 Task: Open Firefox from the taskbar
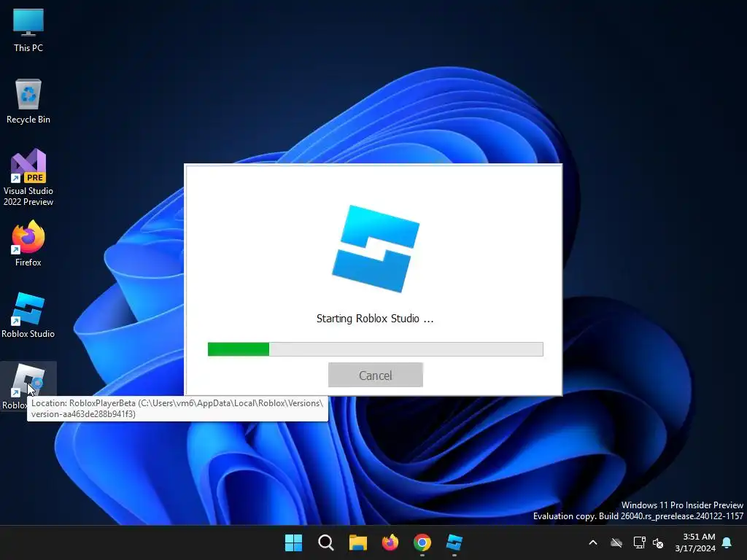coord(390,542)
